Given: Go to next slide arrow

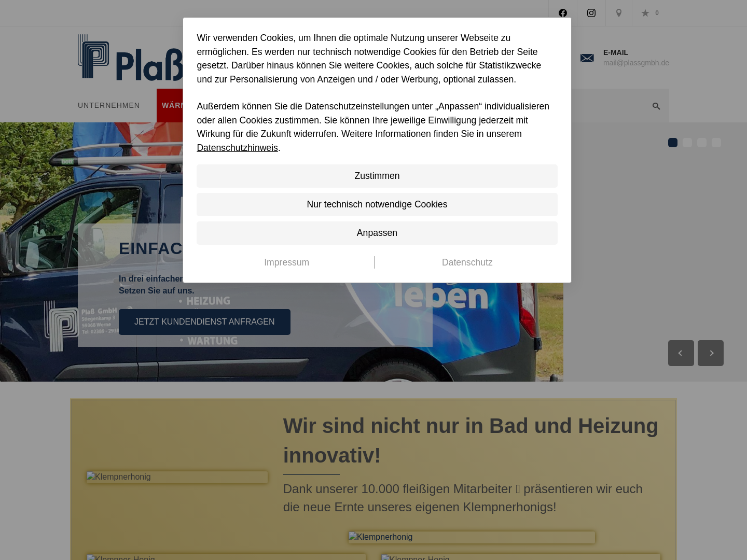Looking at the screenshot, I should pyautogui.click(x=711, y=353).
